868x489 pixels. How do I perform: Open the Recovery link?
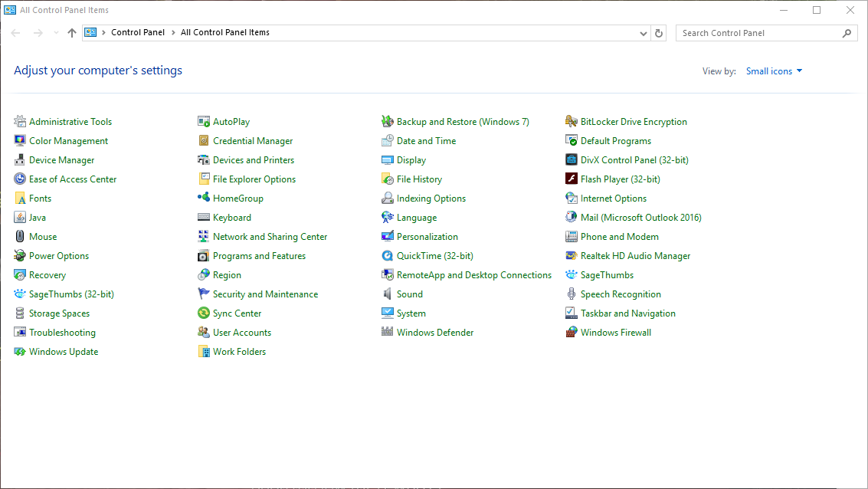point(47,275)
